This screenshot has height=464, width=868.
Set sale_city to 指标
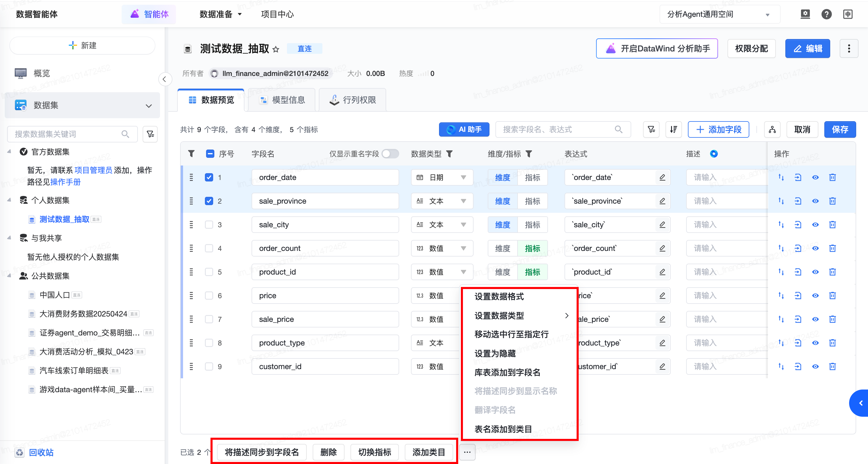point(532,225)
